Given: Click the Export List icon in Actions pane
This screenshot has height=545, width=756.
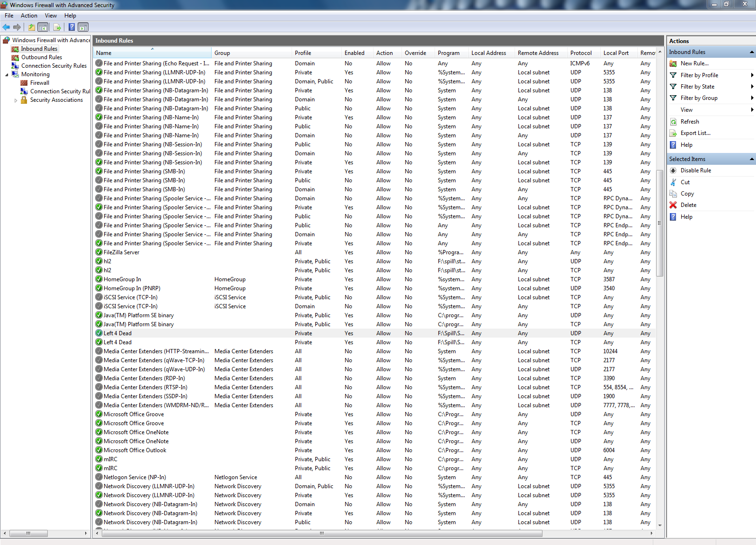Looking at the screenshot, I should [673, 133].
